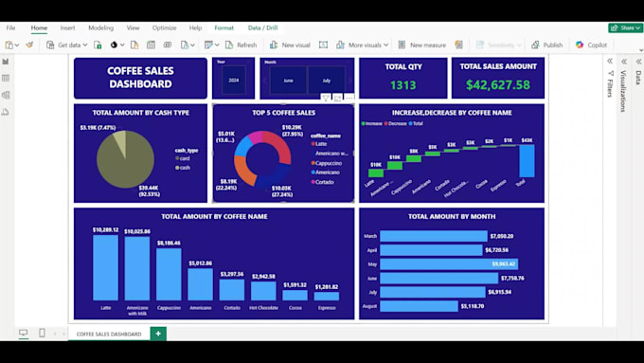644x363 pixels.
Task: Open the Data / Drill tab
Action: 262,27
